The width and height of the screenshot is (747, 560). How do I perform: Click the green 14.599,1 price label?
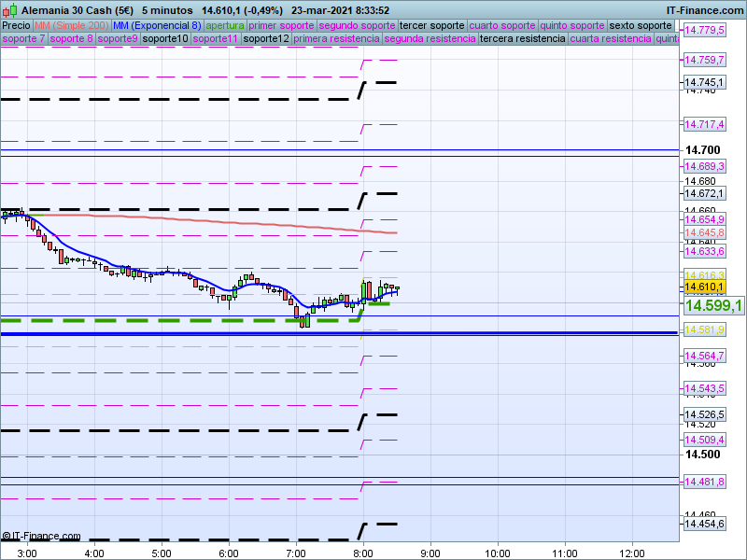(713, 306)
